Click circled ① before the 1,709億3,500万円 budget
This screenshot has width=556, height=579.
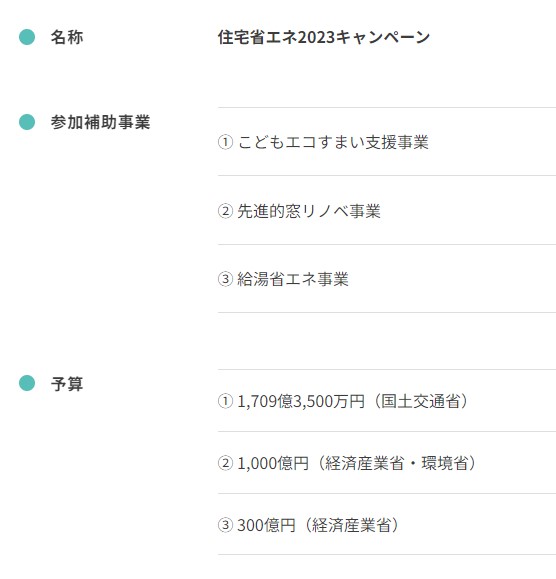[x=225, y=401]
